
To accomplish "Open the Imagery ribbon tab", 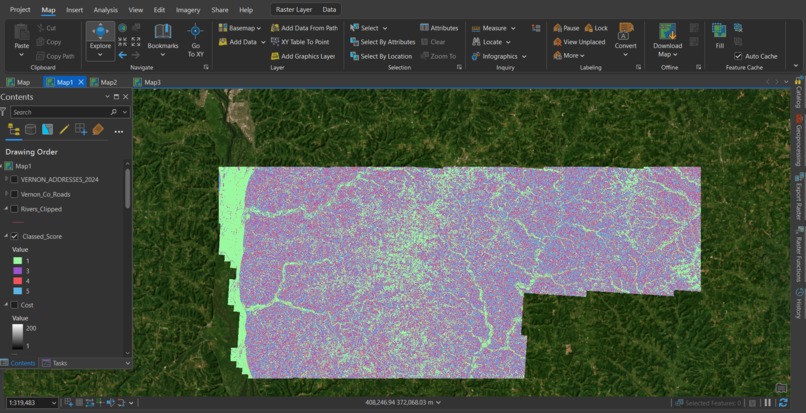I will coord(188,10).
